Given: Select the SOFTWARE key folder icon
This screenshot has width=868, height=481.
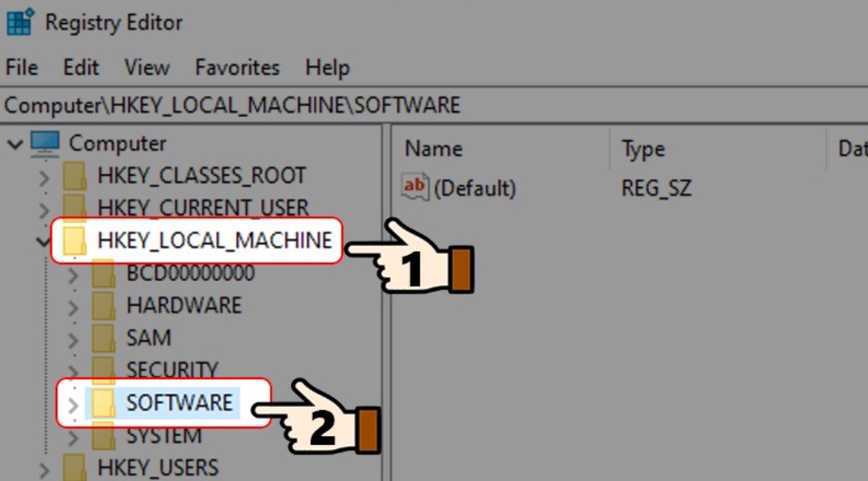Looking at the screenshot, I should tap(104, 403).
